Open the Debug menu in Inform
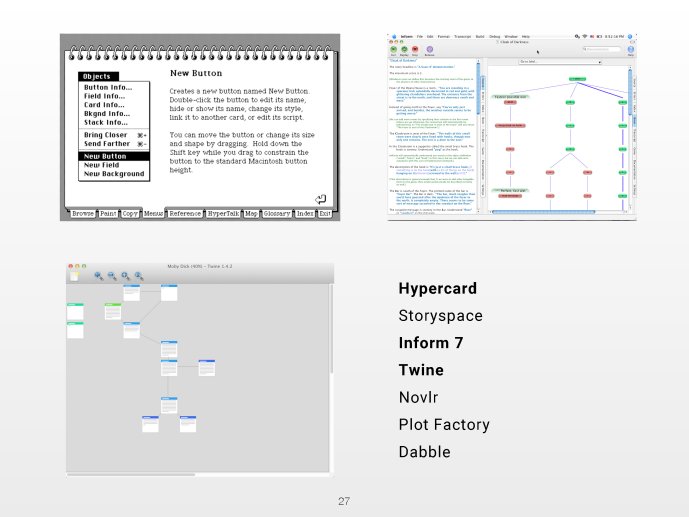 pos(495,36)
